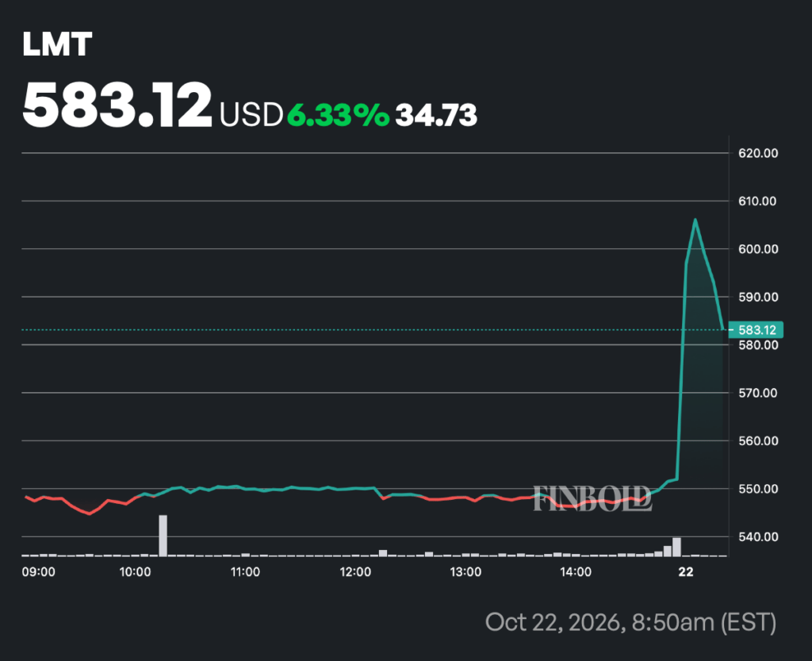Click the 570.00 price axis label
The image size is (812, 661).
pyautogui.click(x=758, y=393)
